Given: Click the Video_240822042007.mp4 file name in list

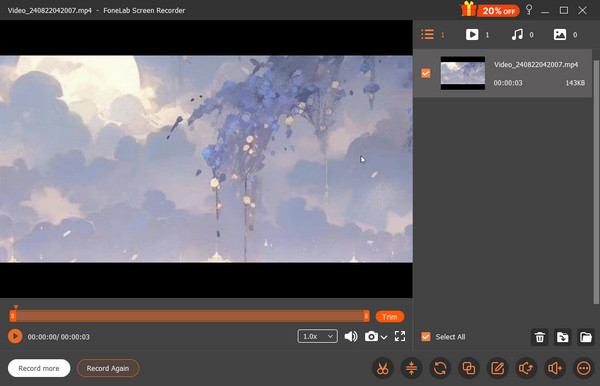Looking at the screenshot, I should point(536,64).
